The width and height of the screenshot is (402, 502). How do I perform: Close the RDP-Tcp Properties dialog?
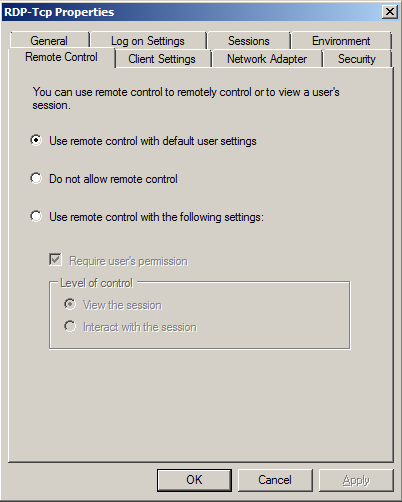[x=390, y=12]
